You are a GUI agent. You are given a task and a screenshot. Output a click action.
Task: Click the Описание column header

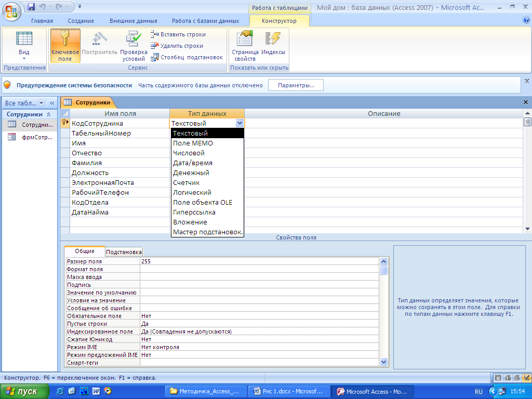(384, 113)
